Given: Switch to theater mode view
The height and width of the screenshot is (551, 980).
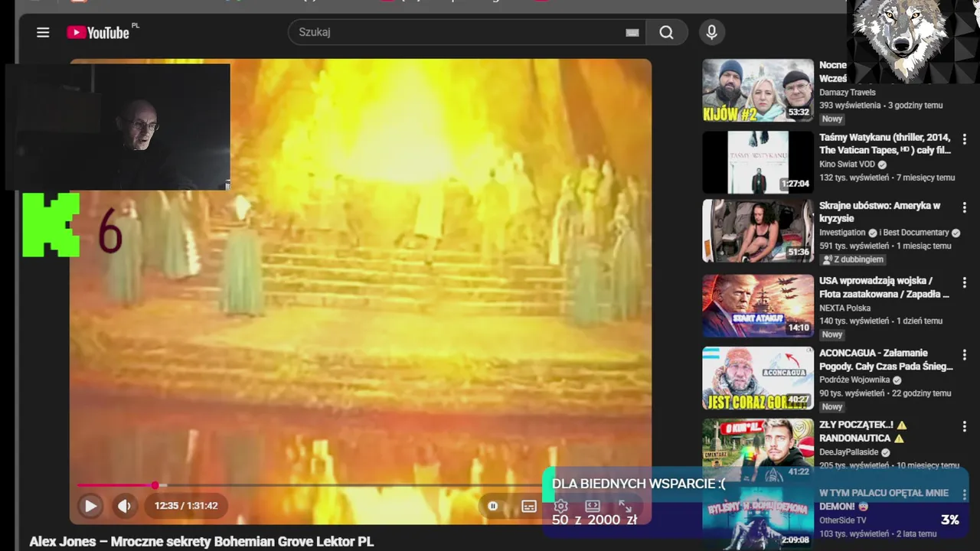Looking at the screenshot, I should [x=593, y=506].
